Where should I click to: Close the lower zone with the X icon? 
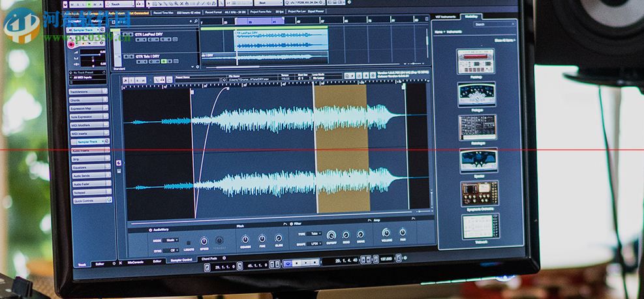point(120,263)
